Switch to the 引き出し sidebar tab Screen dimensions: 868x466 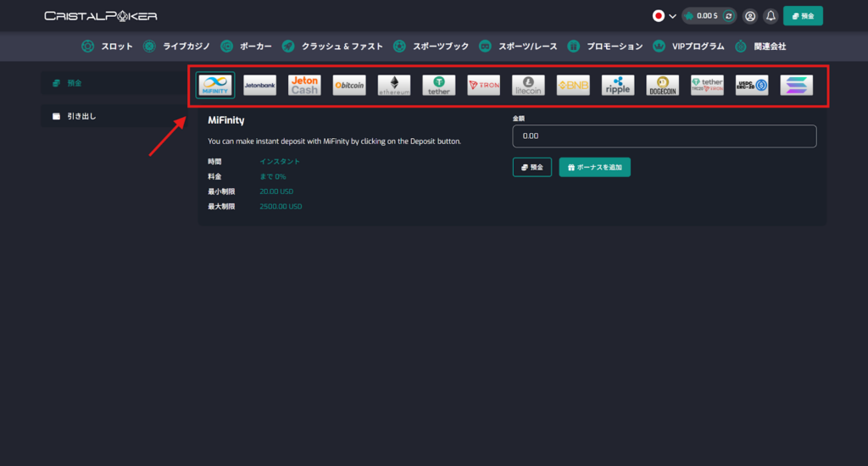coord(114,116)
